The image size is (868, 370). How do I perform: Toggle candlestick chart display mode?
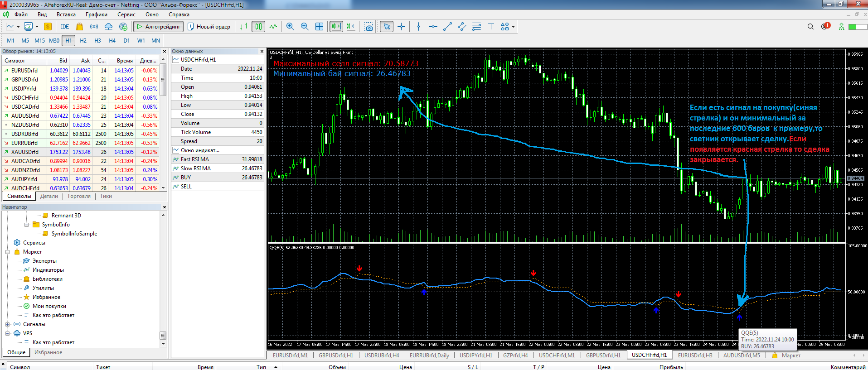click(x=258, y=27)
